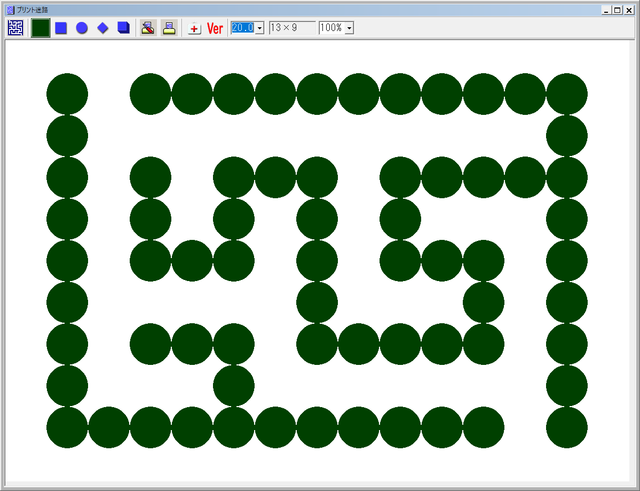Open the printer setup icon
Screen dimensions: 640x491
click(148, 28)
